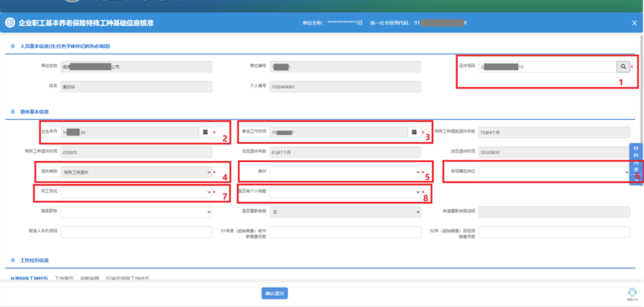Image resolution: width=644 pixels, height=307 pixels.
Task: Switch to the 工作简历 tab
Action: [x=65, y=279]
